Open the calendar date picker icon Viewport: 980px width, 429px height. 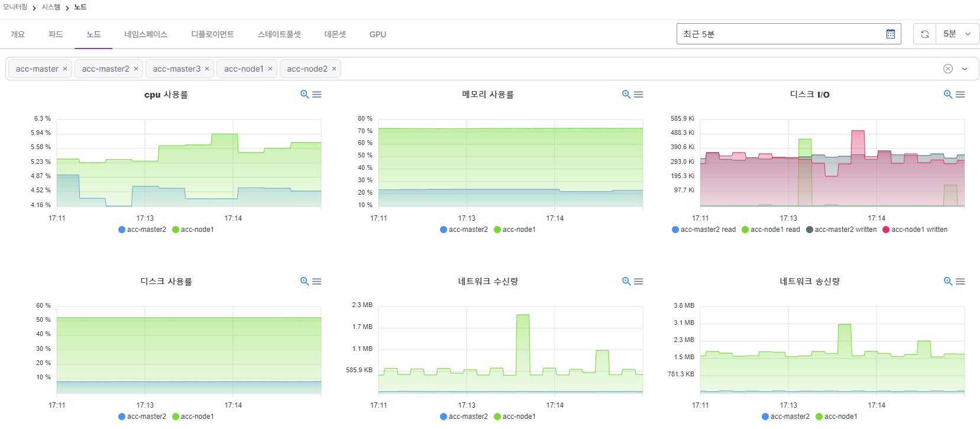[891, 34]
